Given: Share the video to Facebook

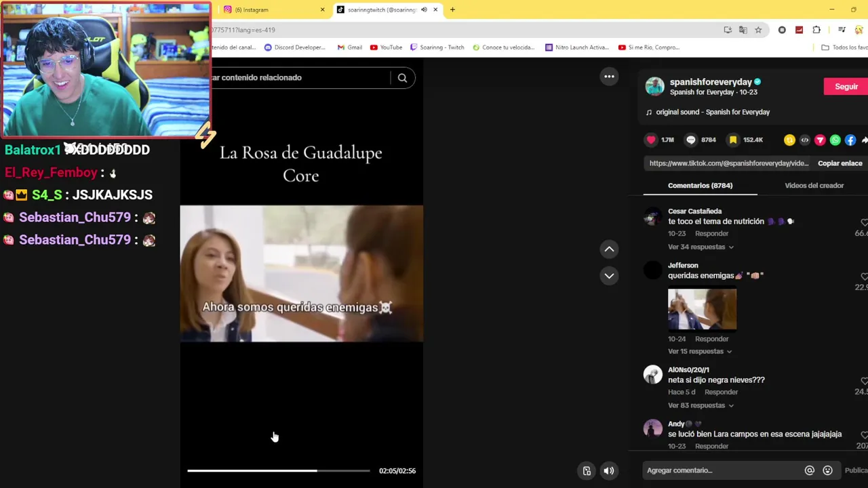Looking at the screenshot, I should (x=850, y=140).
